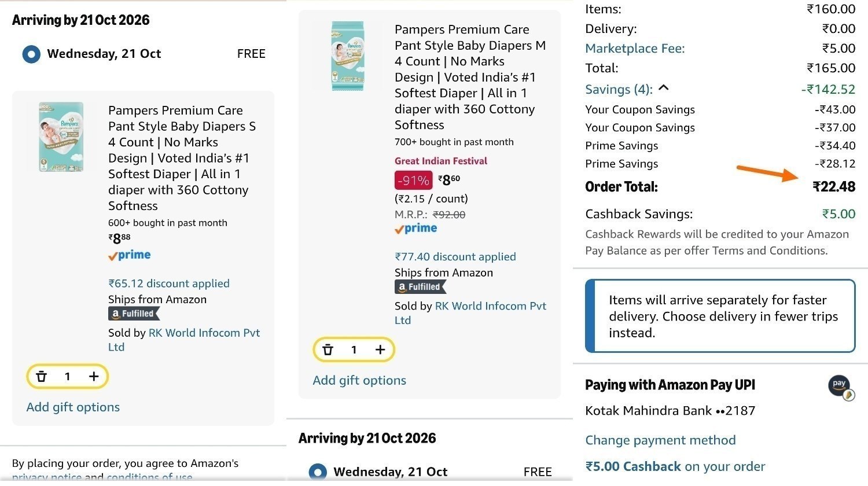This screenshot has width=868, height=486.
Task: Click trash icon for Diapers M item
Action: [328, 349]
